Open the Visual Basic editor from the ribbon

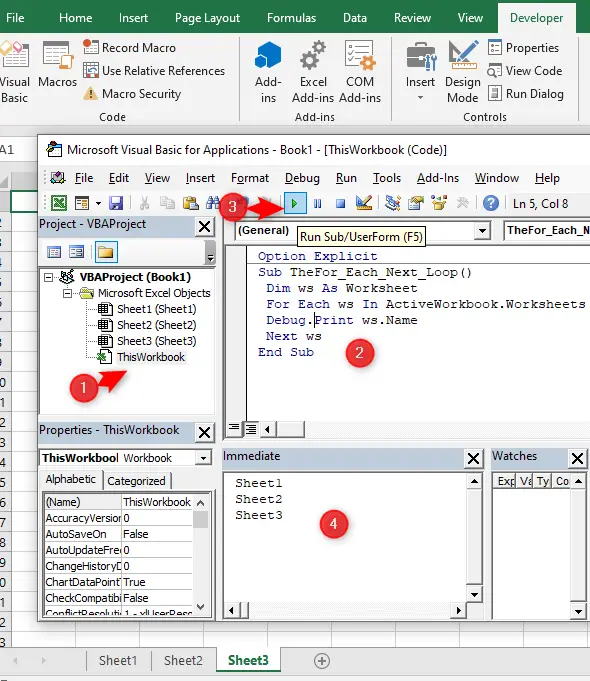click(x=13, y=72)
